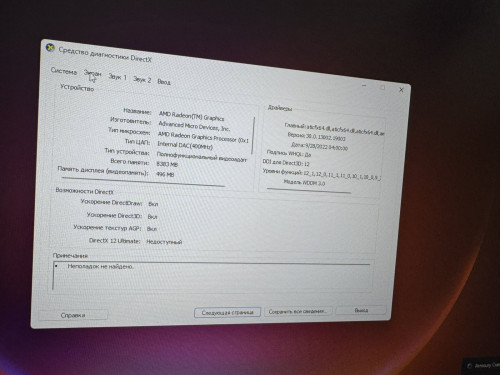500x375 pixels.
Task: Click the Ускорение Direct3D label
Action: (x=114, y=215)
